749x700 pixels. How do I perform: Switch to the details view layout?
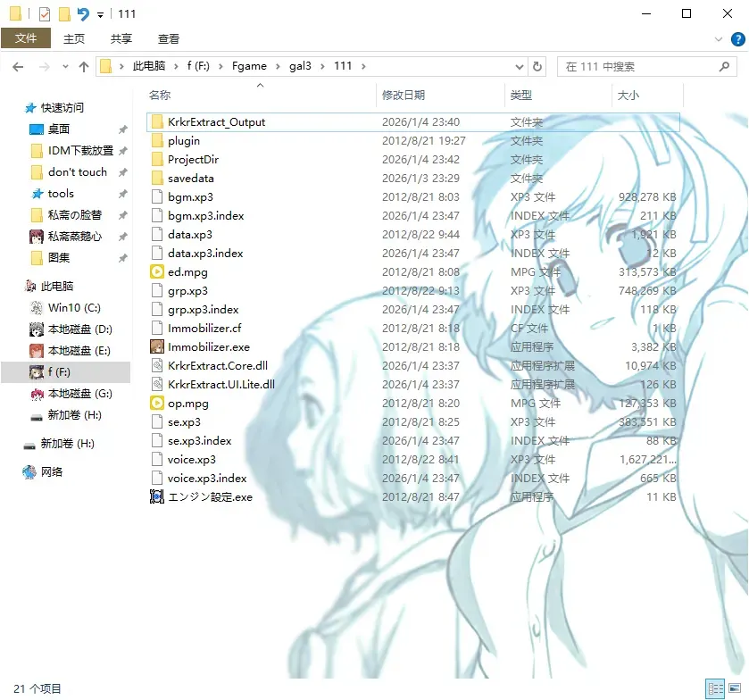coord(716,688)
